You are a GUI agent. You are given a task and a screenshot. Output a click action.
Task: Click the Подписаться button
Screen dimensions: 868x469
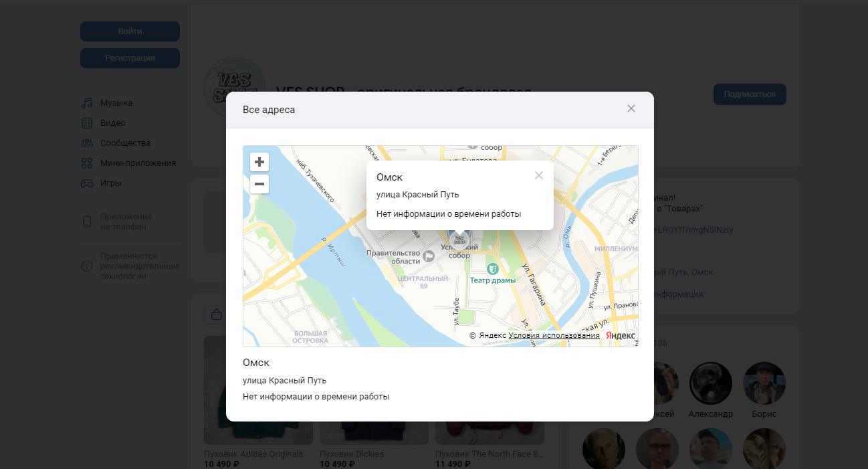pos(749,94)
